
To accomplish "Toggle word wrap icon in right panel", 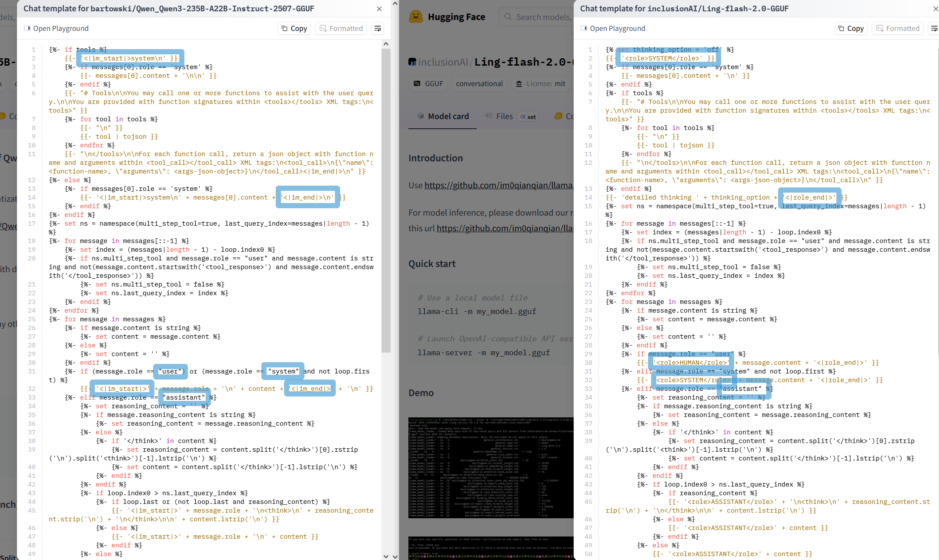I will click(x=934, y=28).
